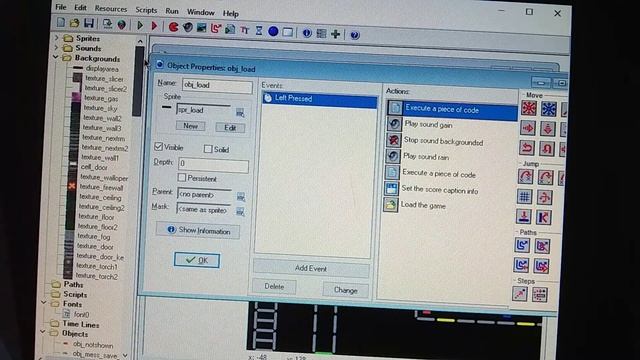Choose Jump to Position action icon
The image size is (640, 360).
pyautogui.click(x=525, y=176)
